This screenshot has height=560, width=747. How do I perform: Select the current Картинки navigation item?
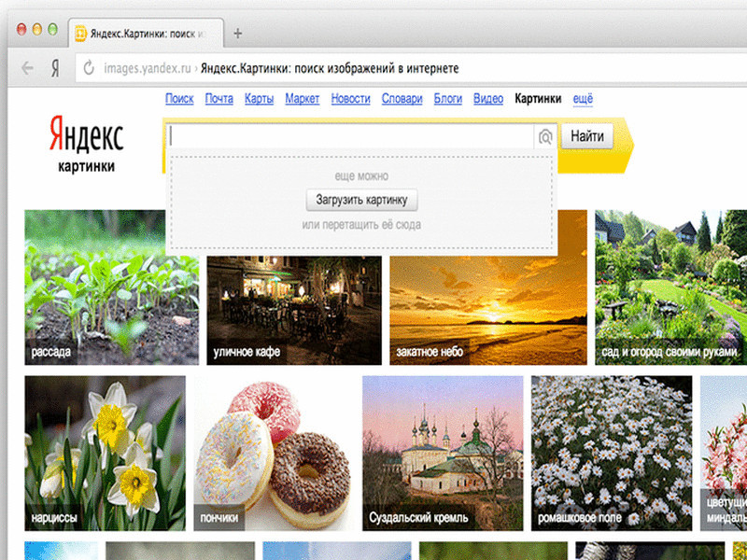[538, 99]
